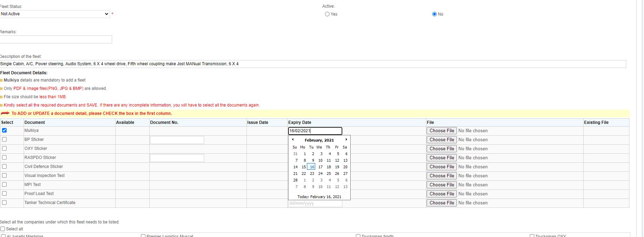Click 'February, 2021' calendar title
The height and width of the screenshot is (237, 644).
(319, 140)
